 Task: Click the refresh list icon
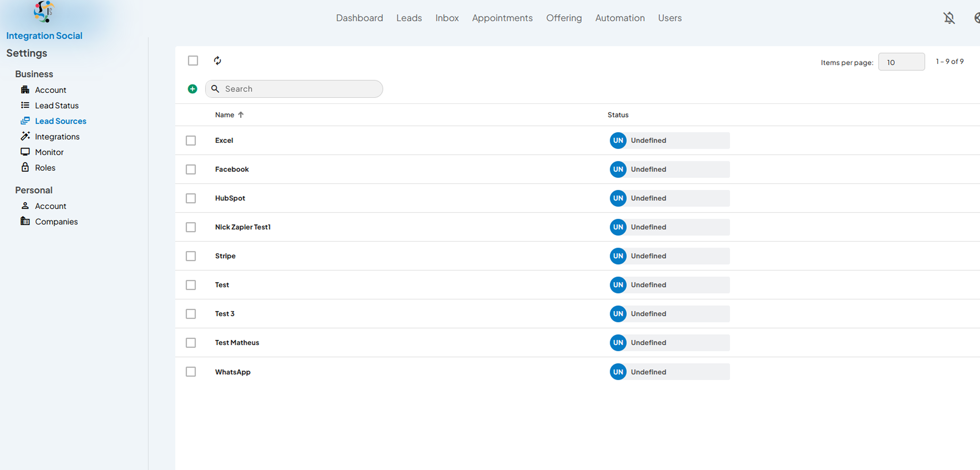(217, 60)
